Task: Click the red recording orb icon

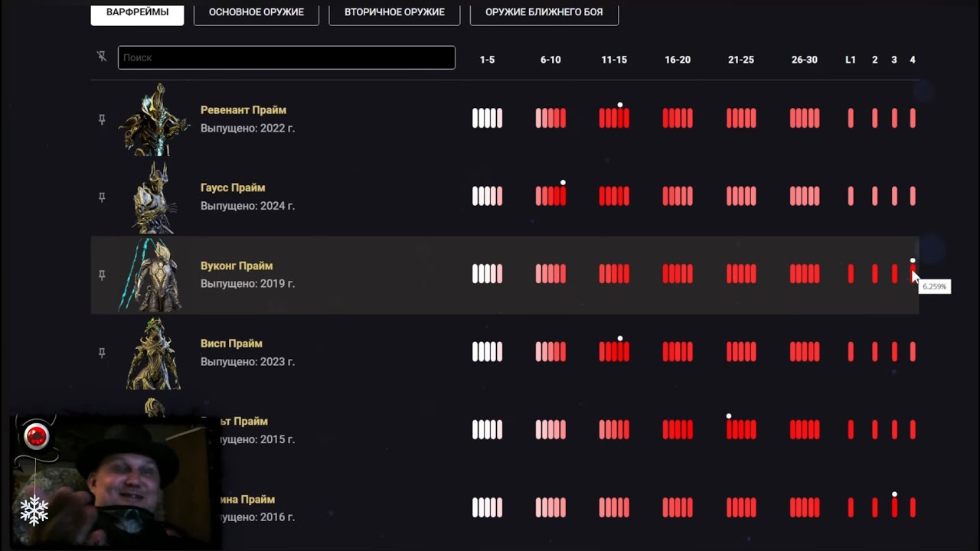Action: pos(36,436)
